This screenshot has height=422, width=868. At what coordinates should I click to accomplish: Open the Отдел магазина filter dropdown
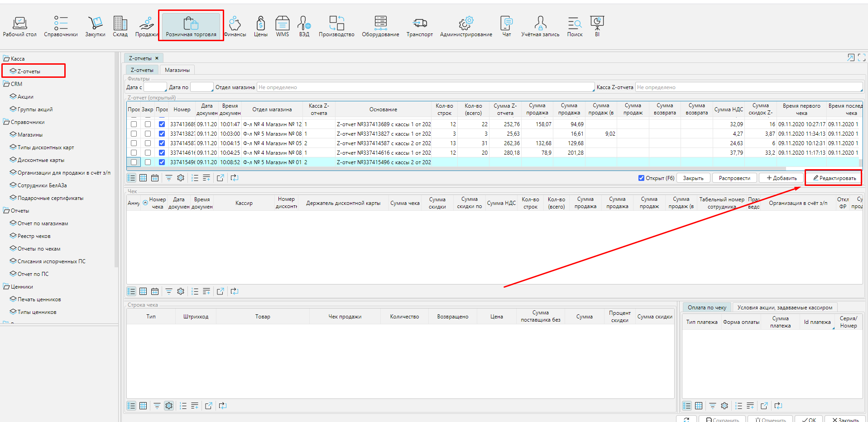coord(425,87)
